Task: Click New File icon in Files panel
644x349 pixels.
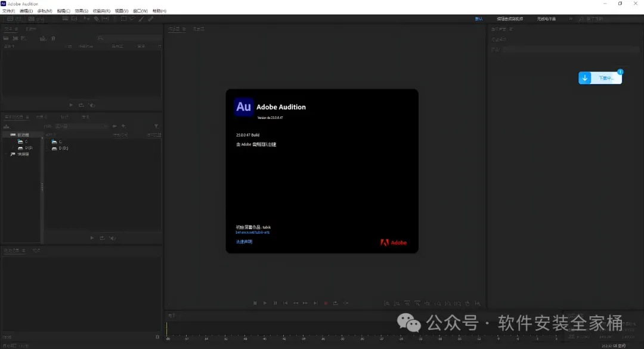Action: click(23, 38)
